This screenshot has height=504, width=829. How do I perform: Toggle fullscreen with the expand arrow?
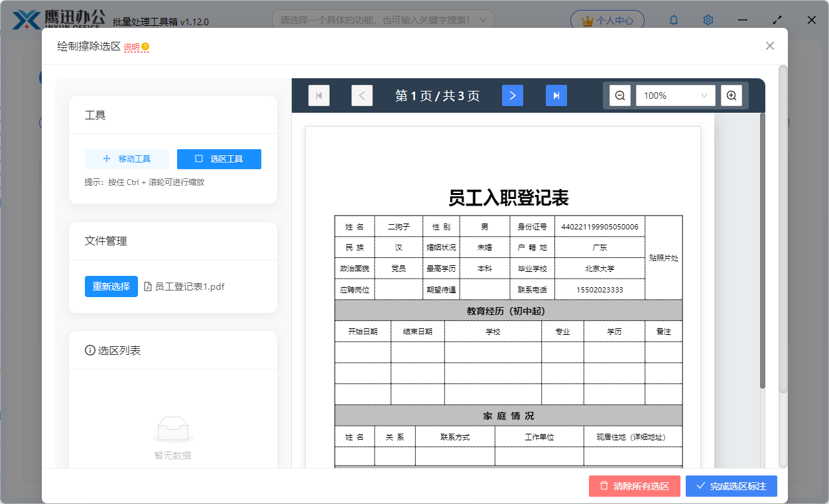tap(777, 20)
